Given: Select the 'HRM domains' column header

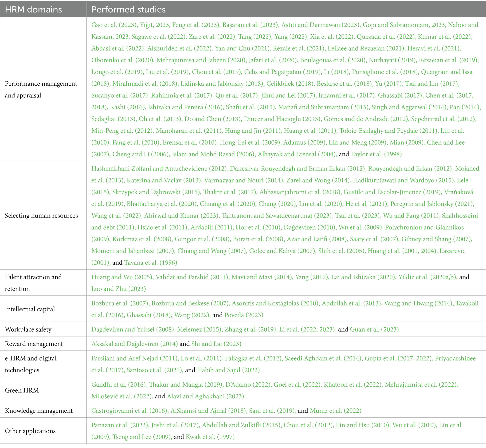Looking at the screenshot, I should pos(43,9).
